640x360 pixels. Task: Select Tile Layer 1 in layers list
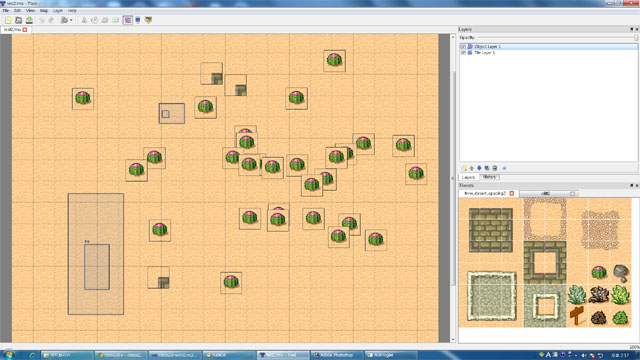click(549, 53)
